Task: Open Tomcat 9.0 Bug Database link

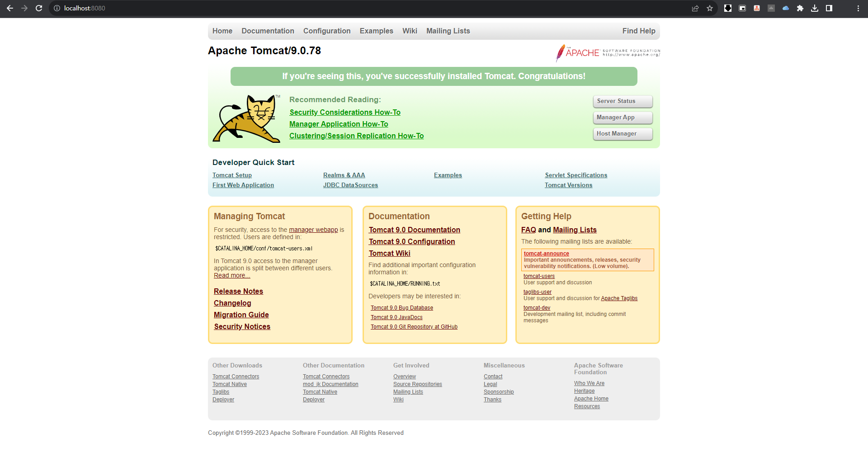Action: pos(402,308)
